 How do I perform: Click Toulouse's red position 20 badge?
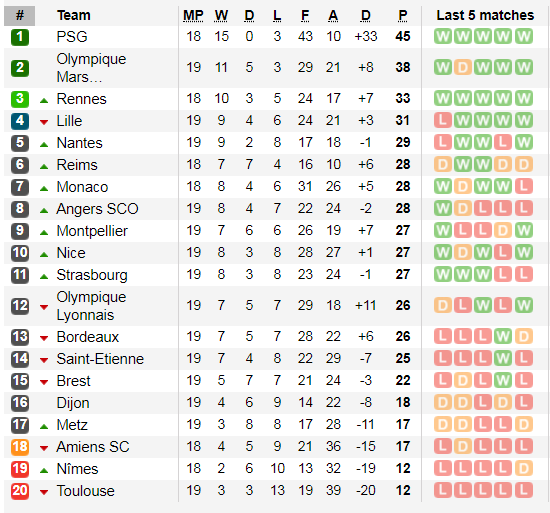point(20,491)
